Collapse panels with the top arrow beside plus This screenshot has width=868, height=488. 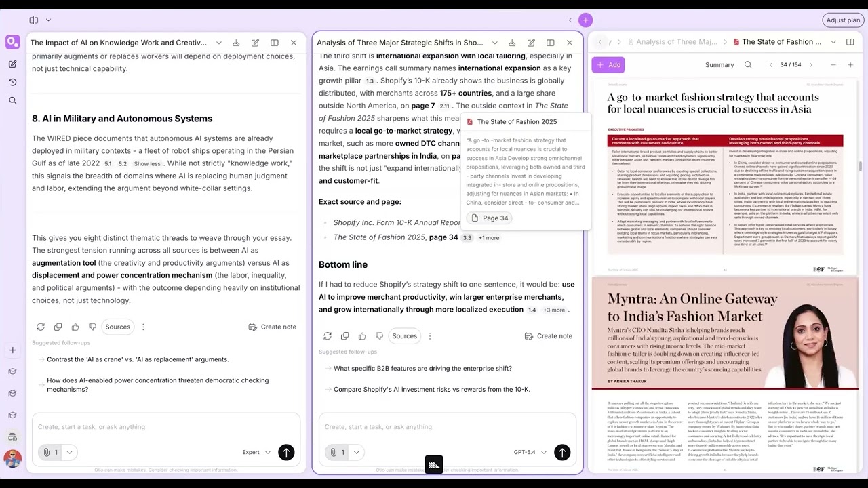pos(570,20)
